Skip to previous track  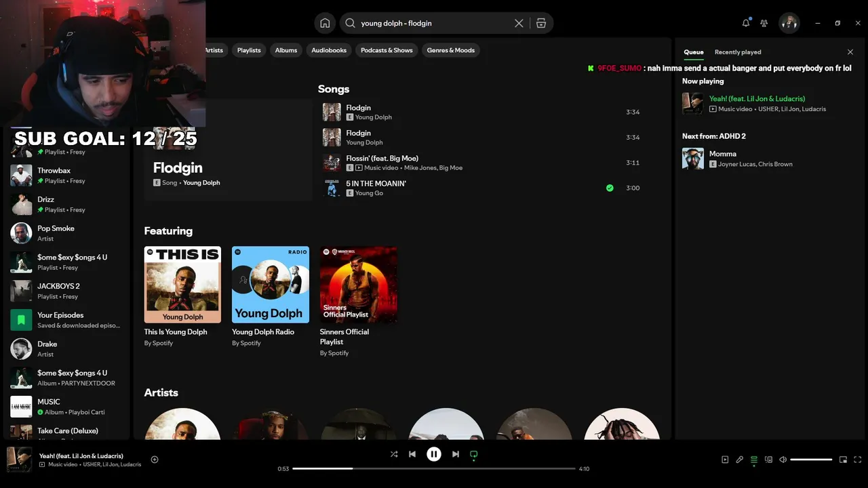(412, 454)
